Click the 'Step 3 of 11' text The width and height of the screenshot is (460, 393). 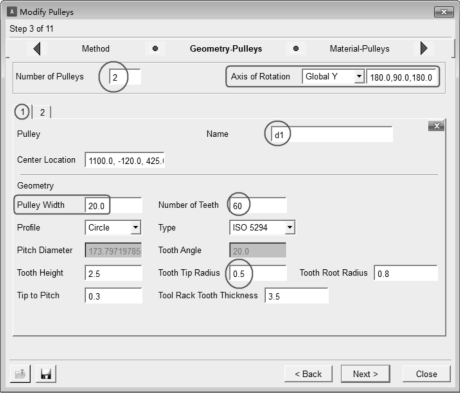tap(32, 29)
